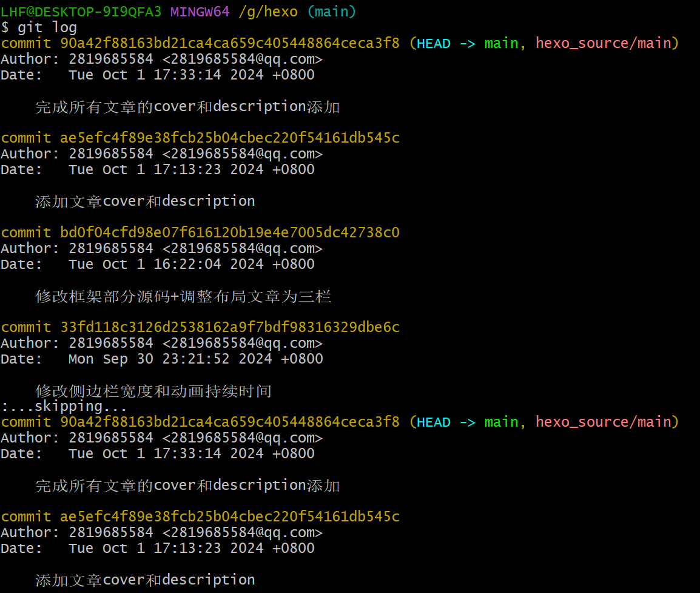Click the hexo_source/main remote branch label

(604, 43)
